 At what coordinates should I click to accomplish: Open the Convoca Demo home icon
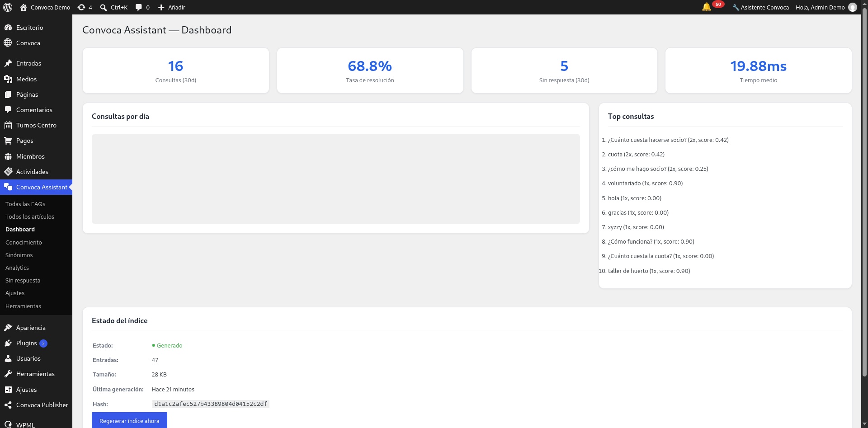point(24,7)
